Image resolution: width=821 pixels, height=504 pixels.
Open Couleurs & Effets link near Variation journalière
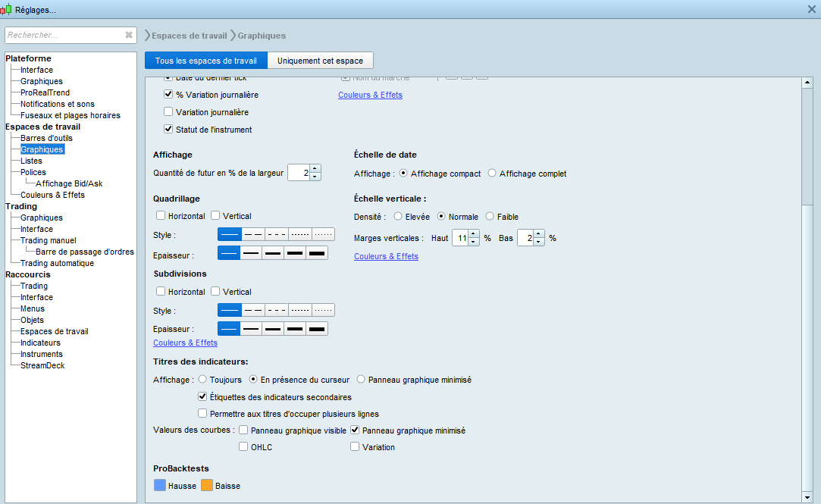coord(370,95)
